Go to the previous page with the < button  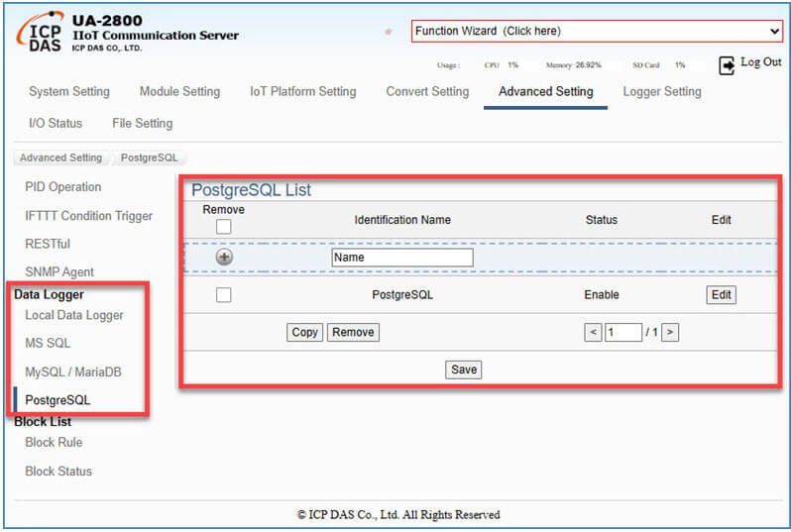coord(593,332)
